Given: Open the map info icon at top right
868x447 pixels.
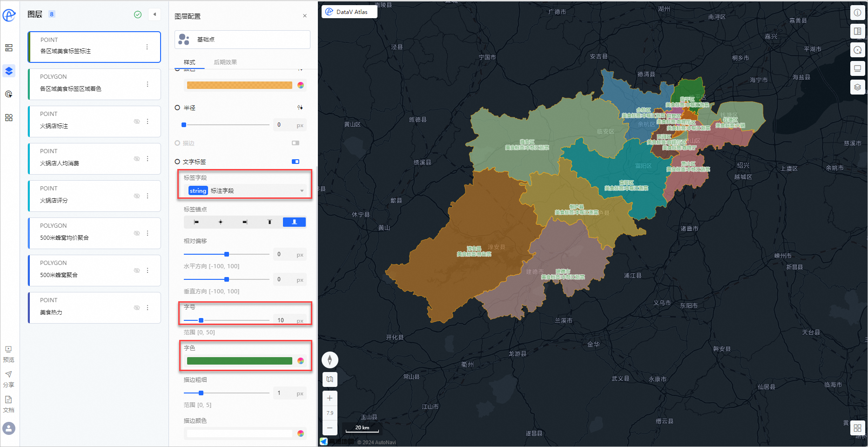Looking at the screenshot, I should (x=857, y=13).
